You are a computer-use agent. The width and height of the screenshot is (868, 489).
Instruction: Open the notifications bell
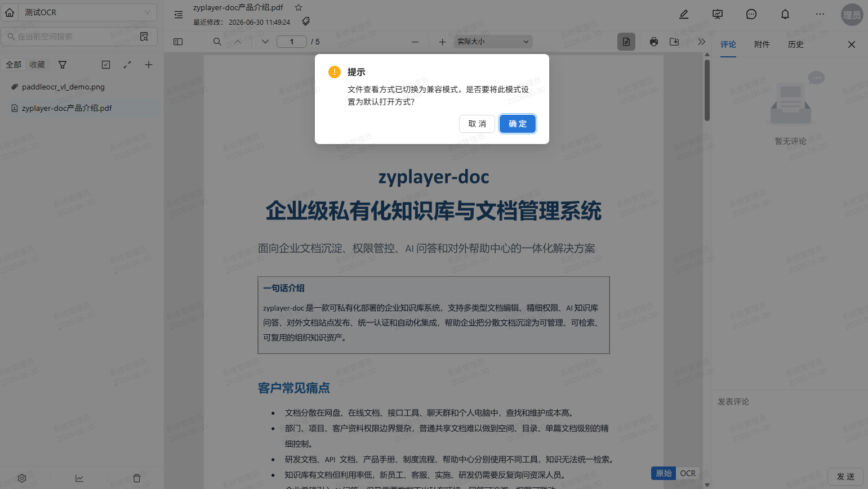coord(785,15)
